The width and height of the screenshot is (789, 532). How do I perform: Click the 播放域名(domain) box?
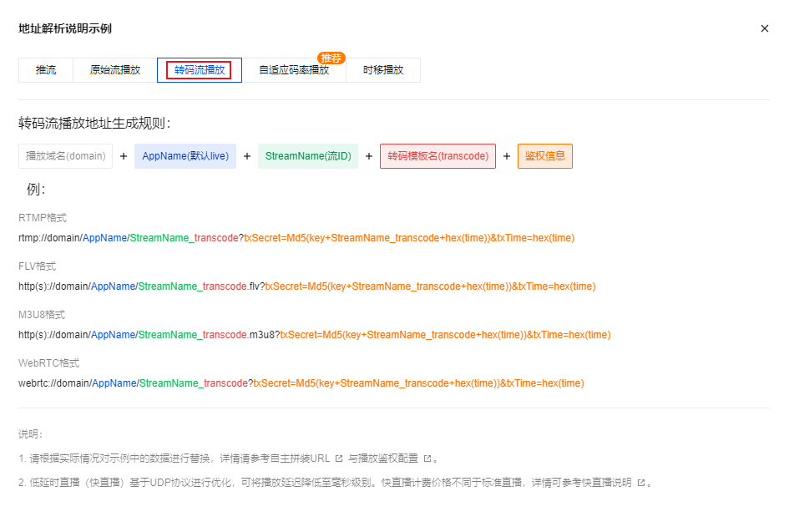click(66, 156)
